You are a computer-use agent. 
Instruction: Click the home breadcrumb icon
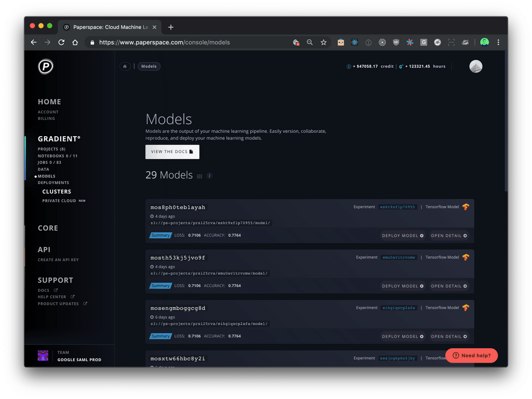pos(125,66)
